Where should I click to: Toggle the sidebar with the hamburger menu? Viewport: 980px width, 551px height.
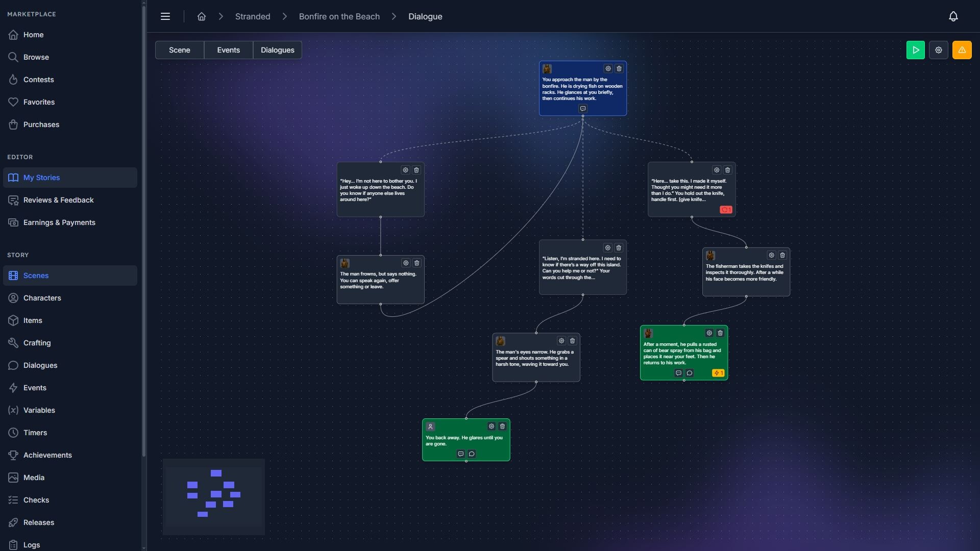[x=165, y=16]
